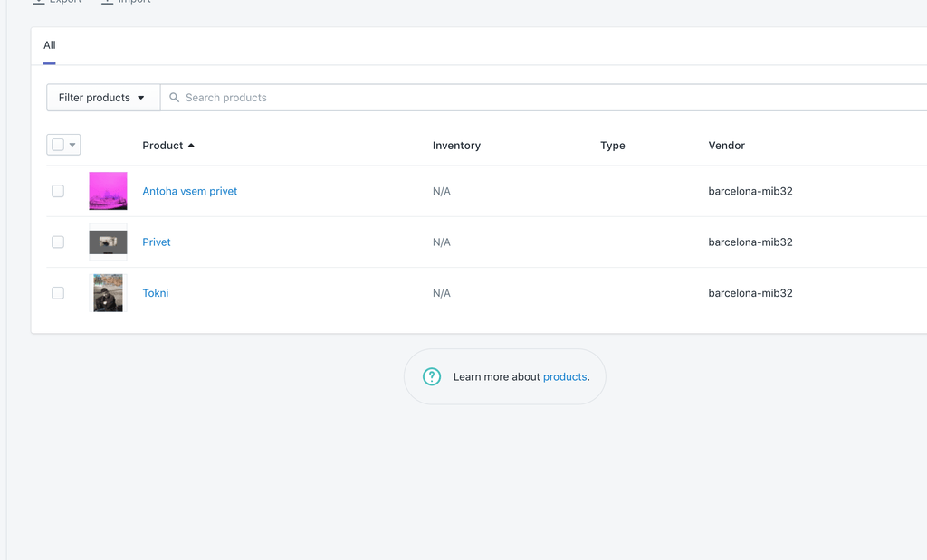927x560 pixels.
Task: Open the Antoha vsem privet pink thumbnail
Action: click(x=108, y=191)
